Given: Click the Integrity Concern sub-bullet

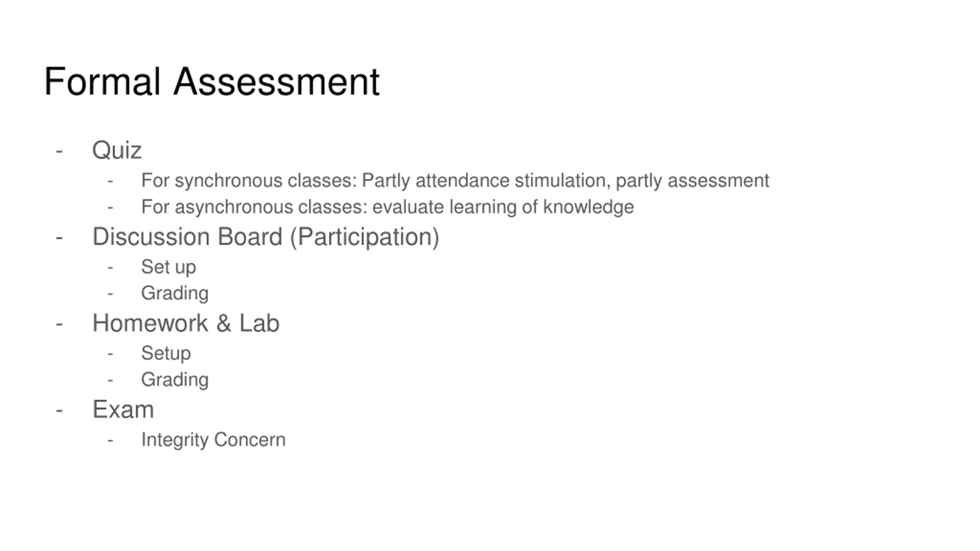Looking at the screenshot, I should (213, 440).
